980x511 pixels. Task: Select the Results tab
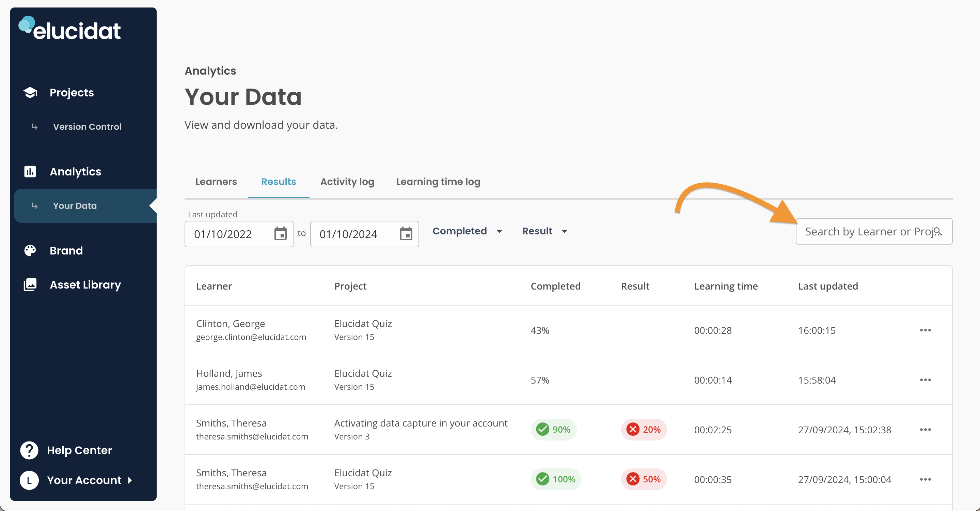coord(279,182)
